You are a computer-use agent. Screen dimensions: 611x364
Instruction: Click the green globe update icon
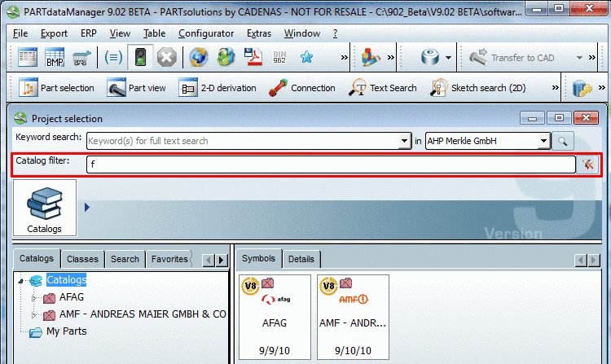click(226, 58)
